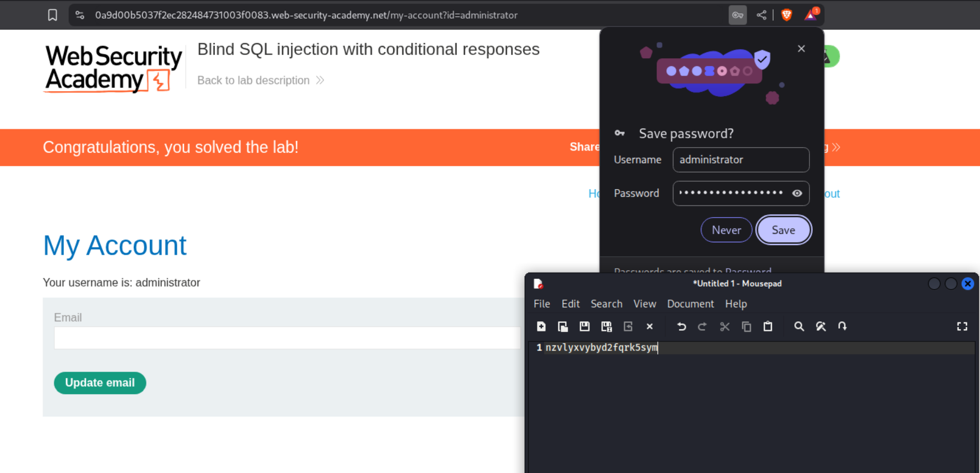Expand the Search menu in Mousepad

pyautogui.click(x=606, y=303)
